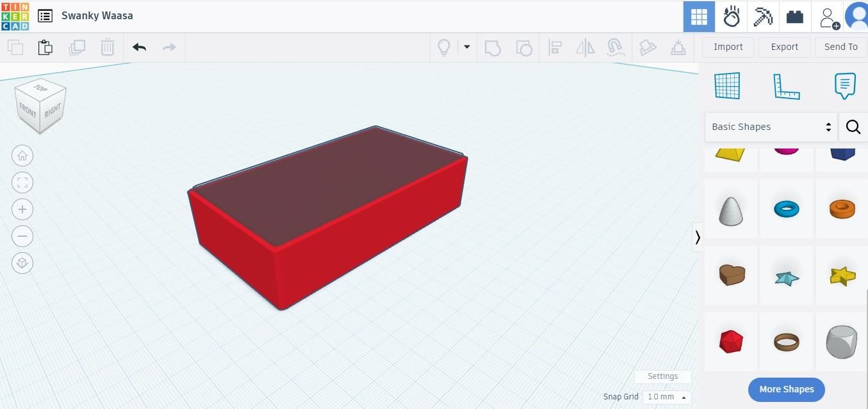
Task: Invite a collaborator with add-person icon
Action: pos(828,17)
